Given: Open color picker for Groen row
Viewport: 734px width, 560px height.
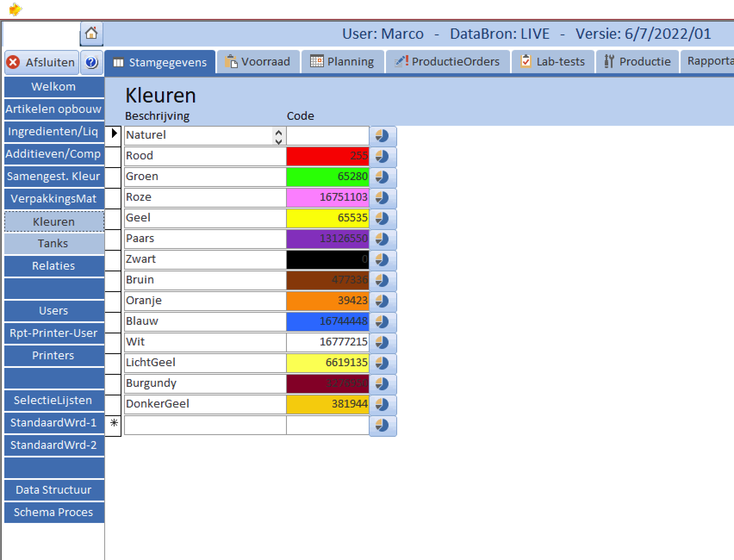Looking at the screenshot, I should pyautogui.click(x=383, y=177).
